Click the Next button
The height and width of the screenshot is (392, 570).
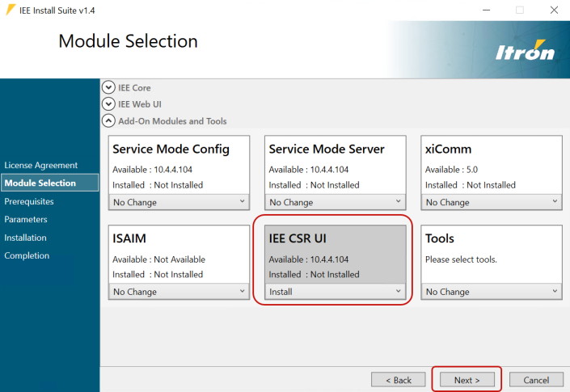pos(467,380)
